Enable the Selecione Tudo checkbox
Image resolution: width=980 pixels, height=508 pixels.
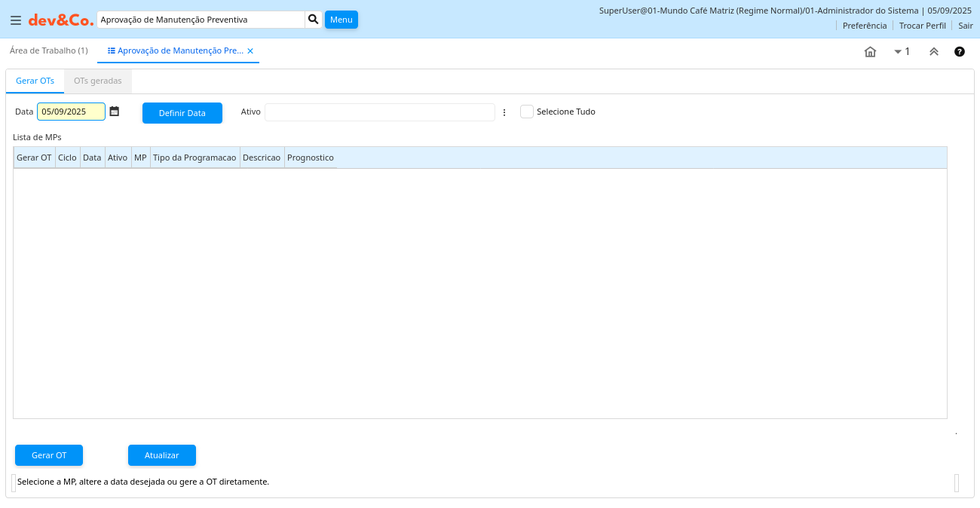point(527,112)
